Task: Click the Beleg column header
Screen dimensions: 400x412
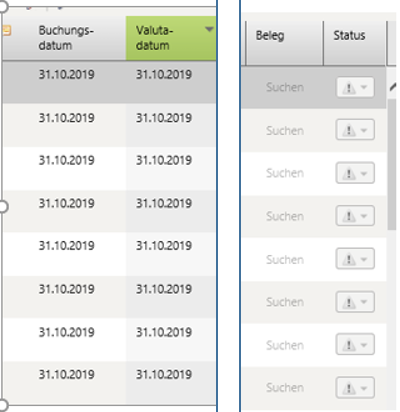Action: [x=285, y=43]
